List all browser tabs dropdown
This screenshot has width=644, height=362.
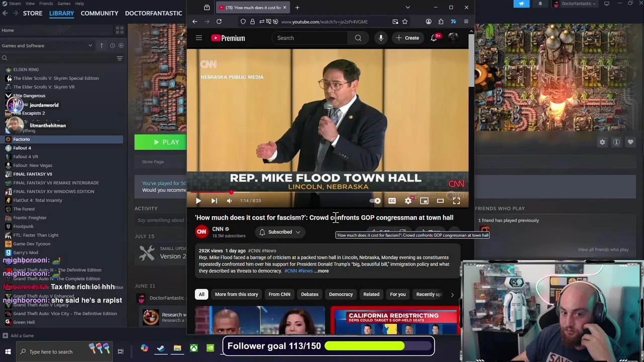[408, 8]
